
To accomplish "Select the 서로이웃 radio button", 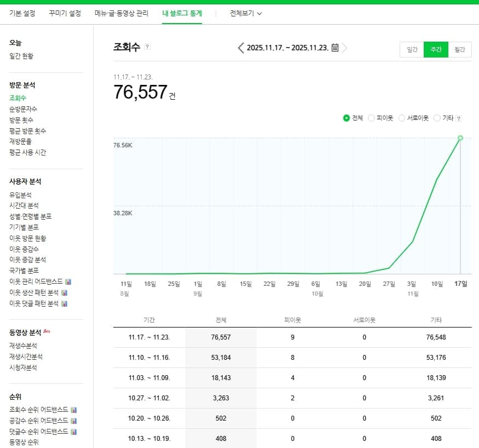I will pos(402,118).
